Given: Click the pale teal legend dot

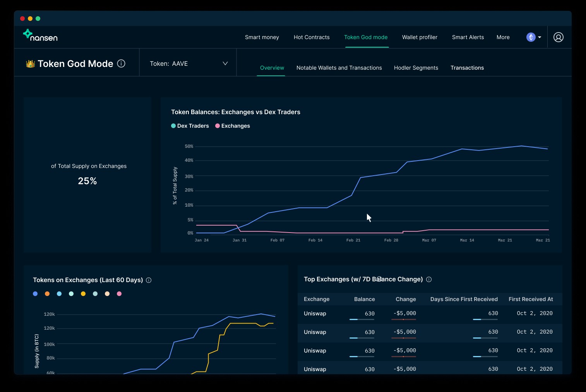Looking at the screenshot, I should point(95,294).
